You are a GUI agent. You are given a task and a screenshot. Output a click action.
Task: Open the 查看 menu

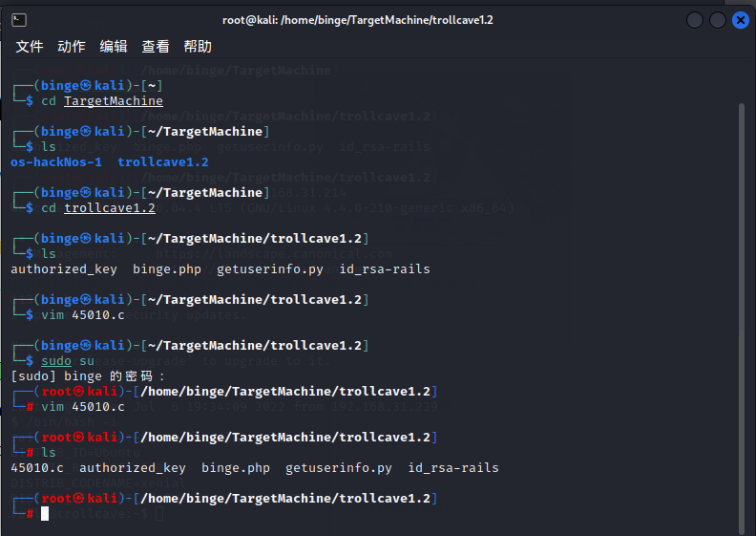(x=156, y=46)
